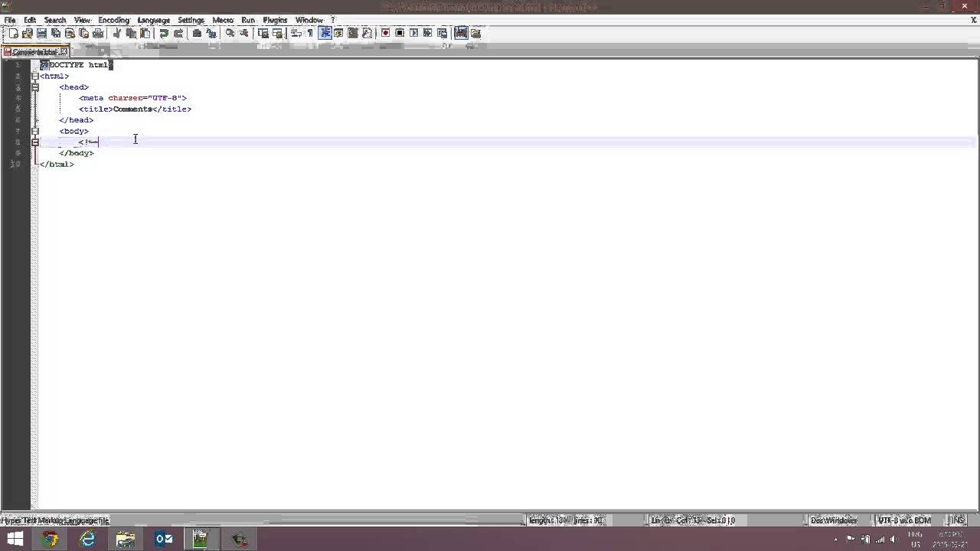Image resolution: width=980 pixels, height=551 pixels.
Task: Undo last edit with Undo arrow icon
Action: coord(164,33)
